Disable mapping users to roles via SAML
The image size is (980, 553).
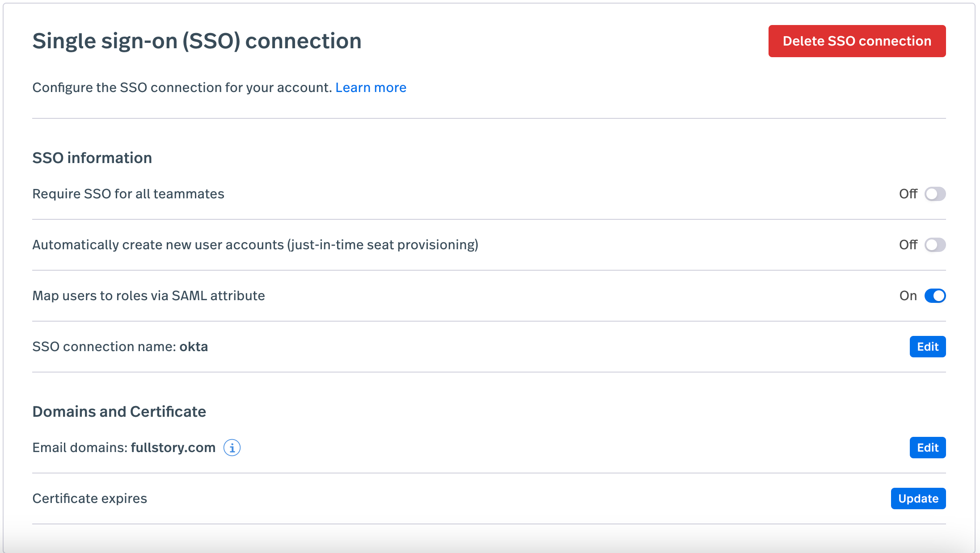[935, 295]
